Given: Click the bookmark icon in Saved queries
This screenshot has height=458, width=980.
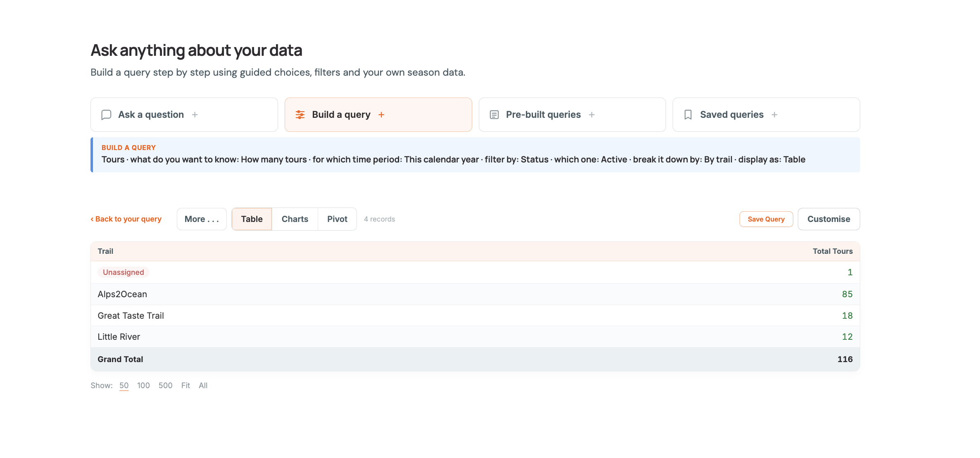Looking at the screenshot, I should [x=688, y=114].
